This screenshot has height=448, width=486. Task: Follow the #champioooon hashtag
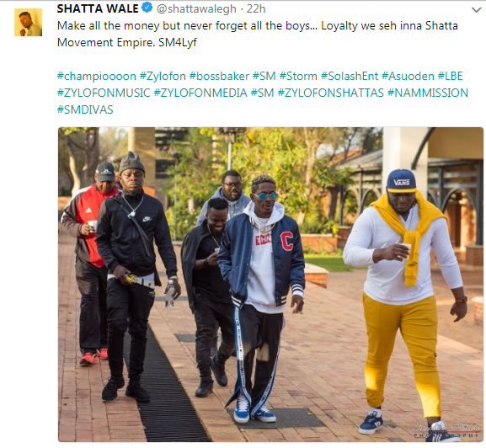97,77
